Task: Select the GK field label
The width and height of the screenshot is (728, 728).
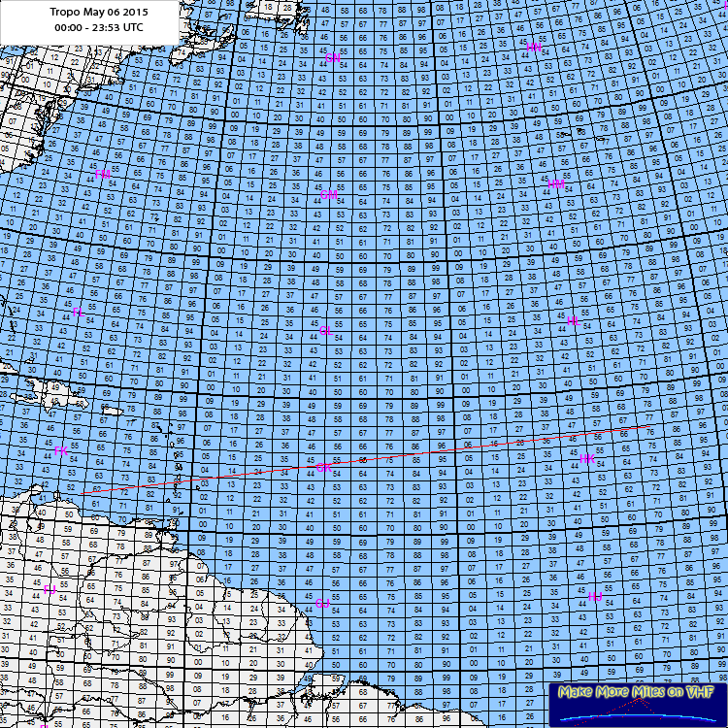Action: [x=324, y=468]
